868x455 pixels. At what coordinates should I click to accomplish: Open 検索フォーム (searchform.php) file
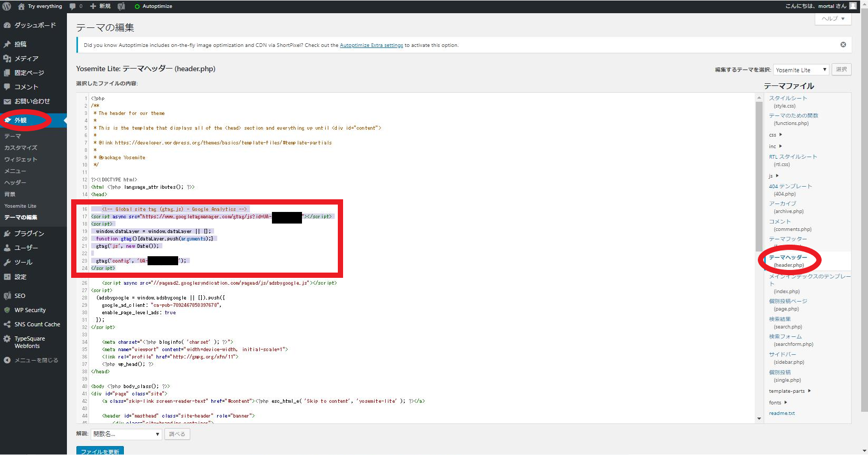tap(791, 340)
